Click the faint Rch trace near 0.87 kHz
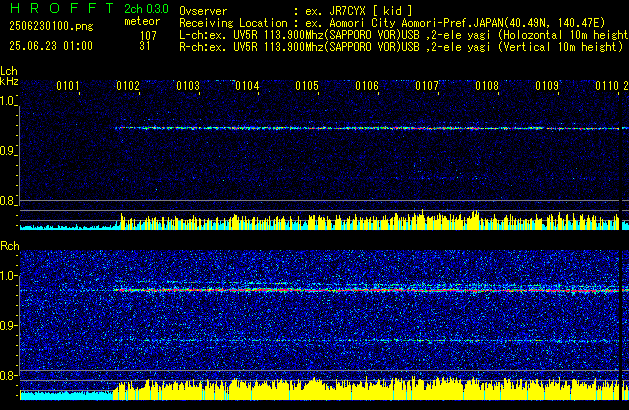 tap(366, 341)
